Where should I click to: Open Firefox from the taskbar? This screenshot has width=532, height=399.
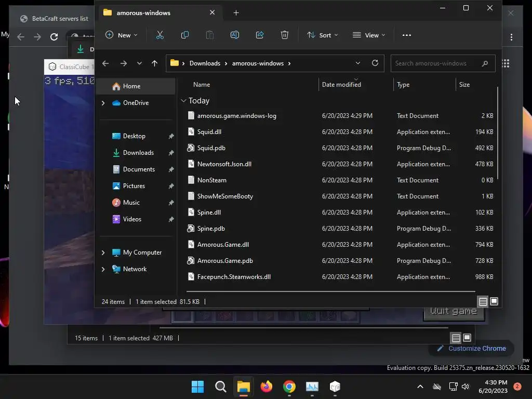pyautogui.click(x=267, y=387)
